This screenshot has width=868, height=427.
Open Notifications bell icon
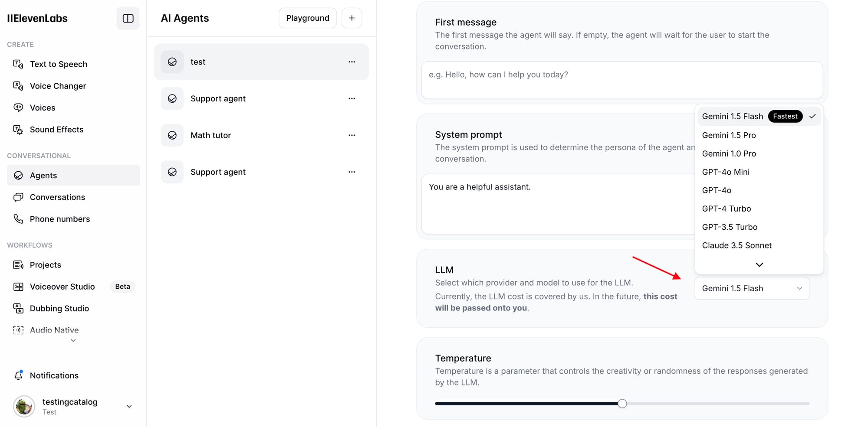(x=18, y=375)
